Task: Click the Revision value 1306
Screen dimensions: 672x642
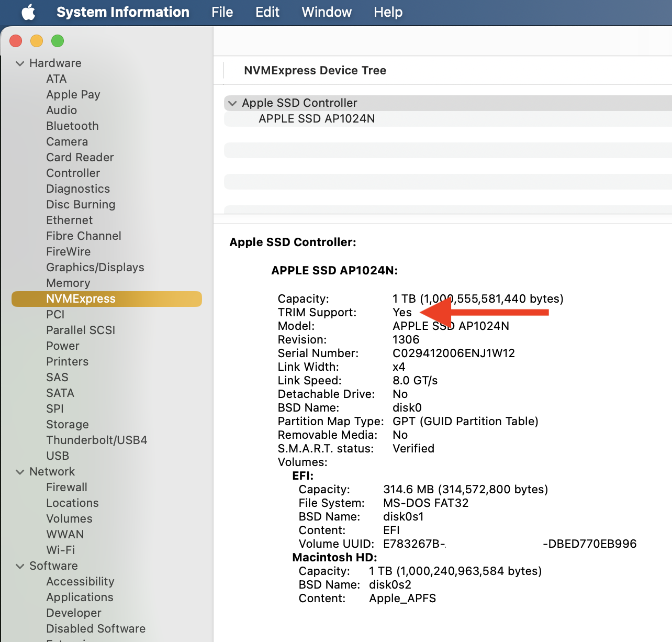Action: 406,340
